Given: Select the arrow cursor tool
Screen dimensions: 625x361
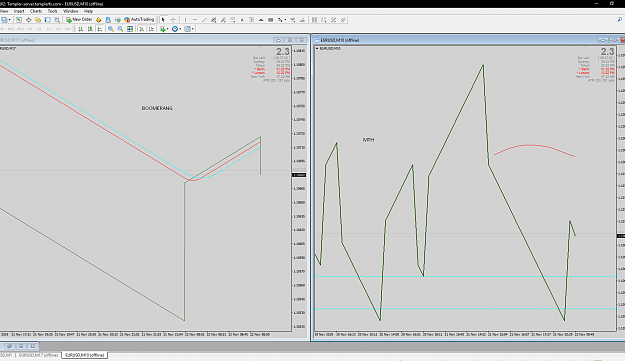Looking at the screenshot, I should pos(163,20).
